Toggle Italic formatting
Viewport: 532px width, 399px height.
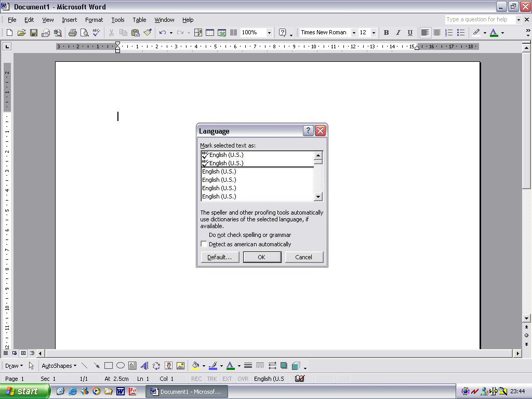click(398, 33)
